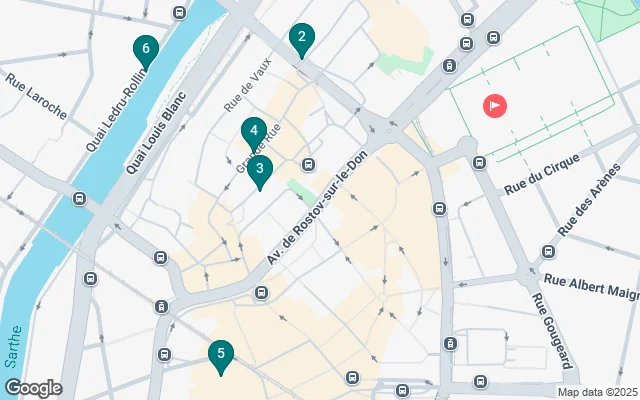Image resolution: width=640 pixels, height=400 pixels.
Task: Click the tram stop beside the flagged square
Action: point(449,65)
